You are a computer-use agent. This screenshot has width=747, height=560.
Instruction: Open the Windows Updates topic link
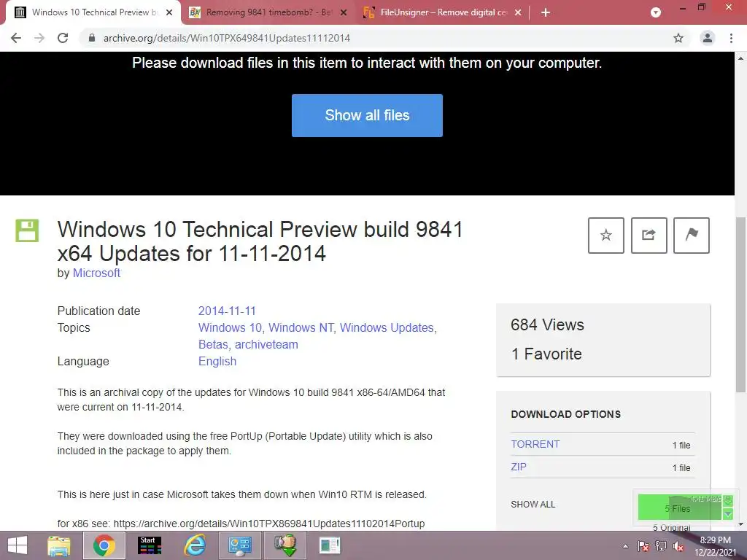pyautogui.click(x=387, y=327)
